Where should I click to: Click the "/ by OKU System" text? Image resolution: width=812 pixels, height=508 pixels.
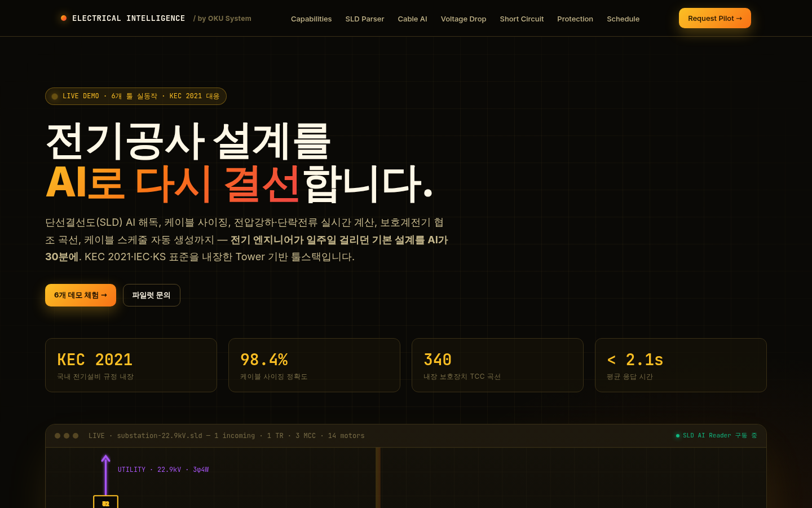pos(222,19)
